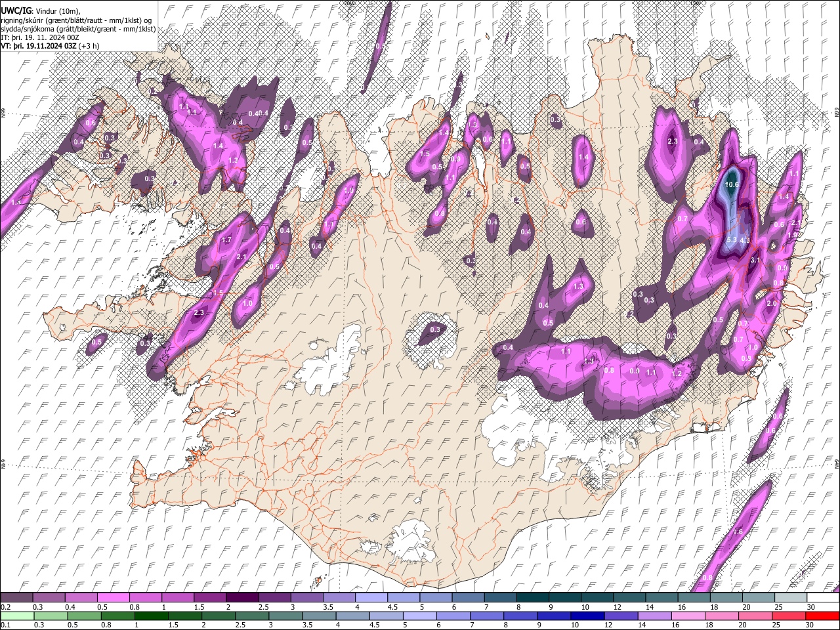Select the 'IT: þri. 19. 11. 2024 00Z' line
The width and height of the screenshot is (840, 630).
40,37
